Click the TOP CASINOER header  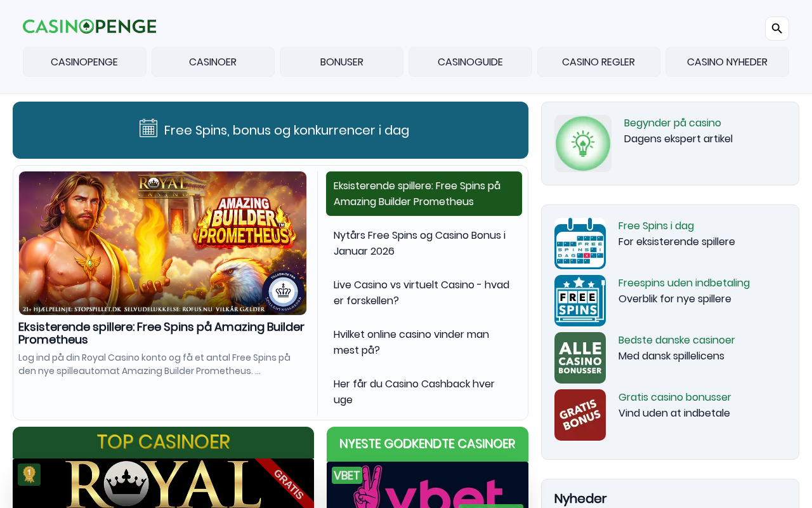pos(163,443)
